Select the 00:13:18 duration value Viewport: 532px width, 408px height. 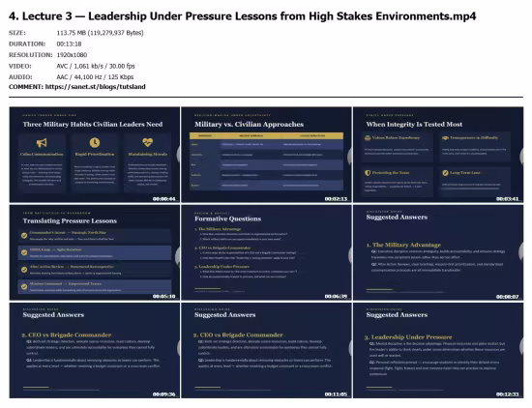[x=69, y=44]
